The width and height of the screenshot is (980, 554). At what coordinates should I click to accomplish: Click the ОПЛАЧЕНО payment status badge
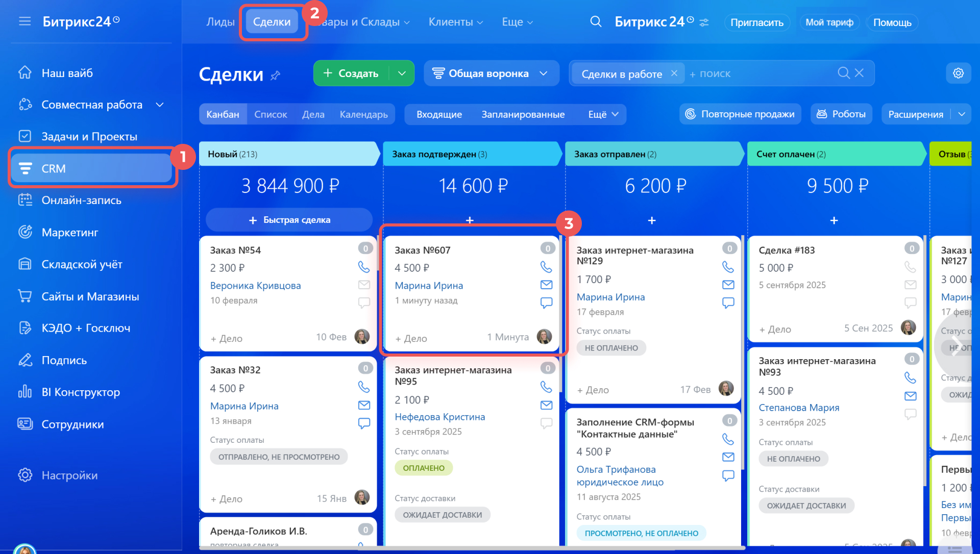point(423,468)
